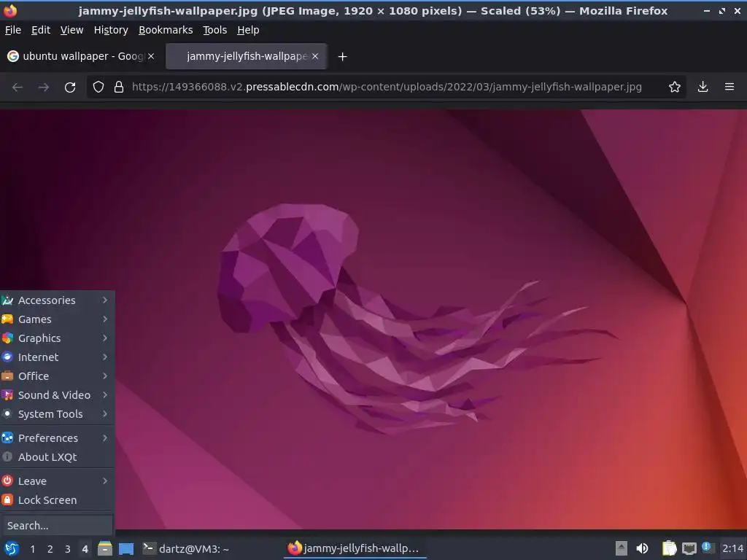Close the jammy-jellyfish-wallpaper tab
This screenshot has height=560, width=747.
pos(315,56)
